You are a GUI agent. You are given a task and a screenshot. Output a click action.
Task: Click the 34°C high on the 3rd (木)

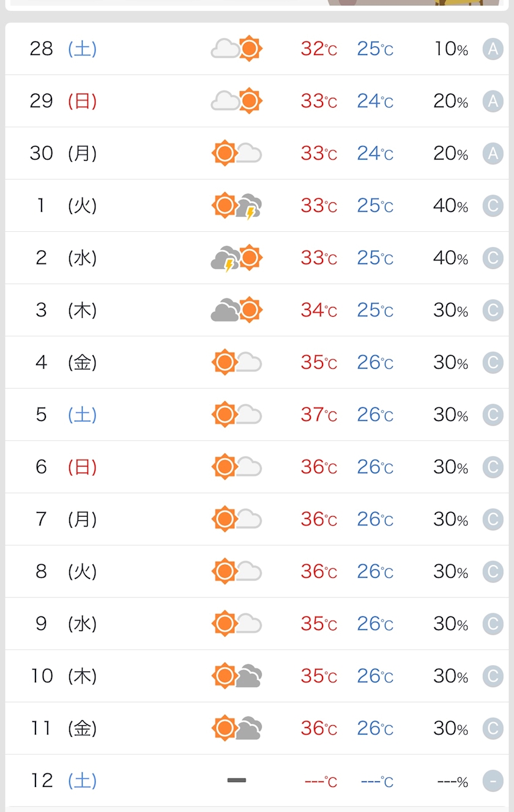(319, 310)
